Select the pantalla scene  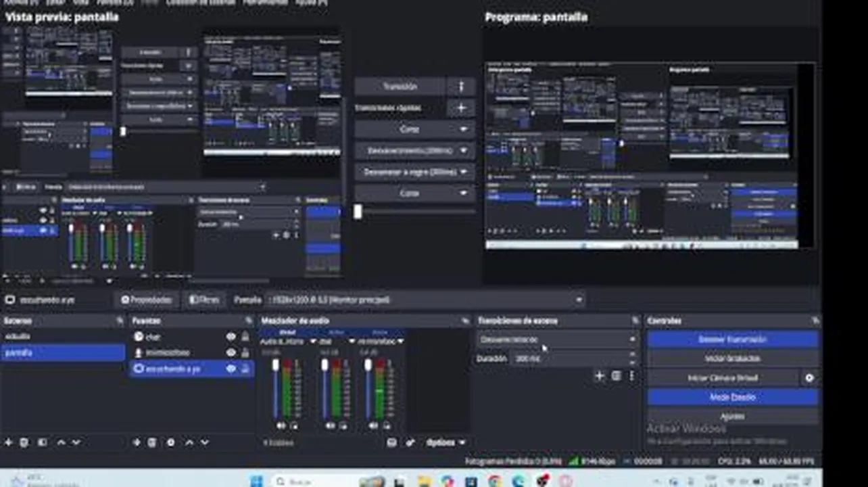[62, 352]
